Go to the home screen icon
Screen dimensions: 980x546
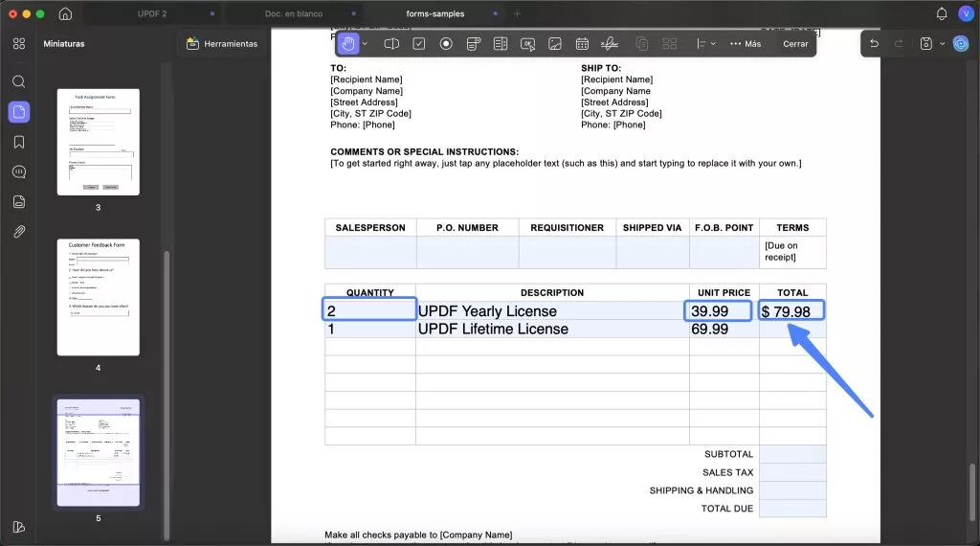click(65, 13)
